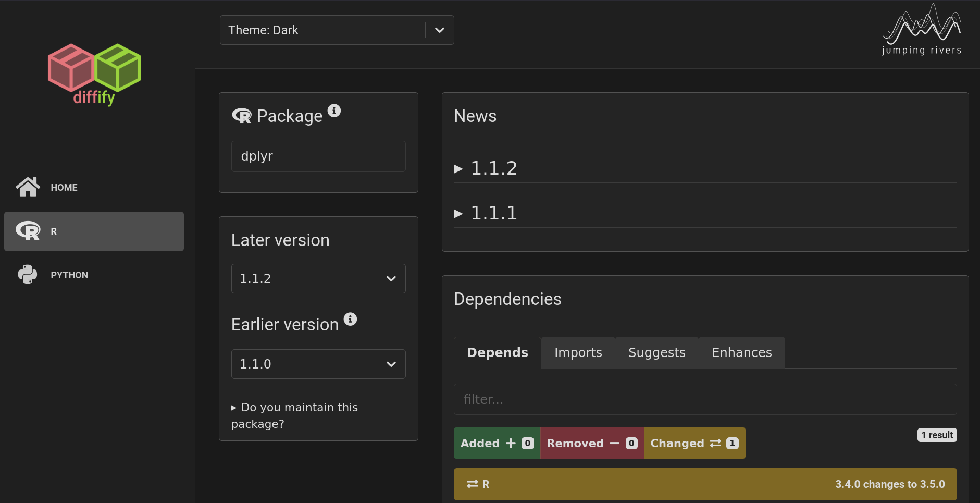Viewport: 980px width, 503px height.
Task: Select the PYTHON sidebar item
Action: point(94,275)
